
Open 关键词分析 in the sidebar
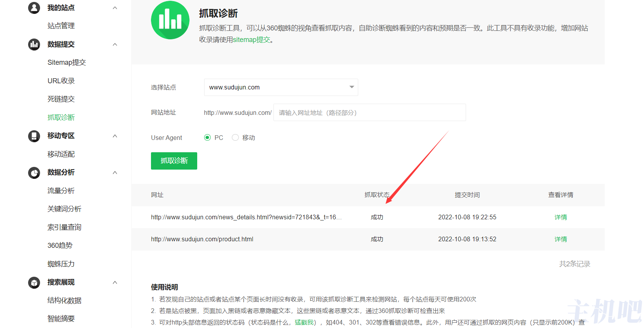tap(64, 209)
